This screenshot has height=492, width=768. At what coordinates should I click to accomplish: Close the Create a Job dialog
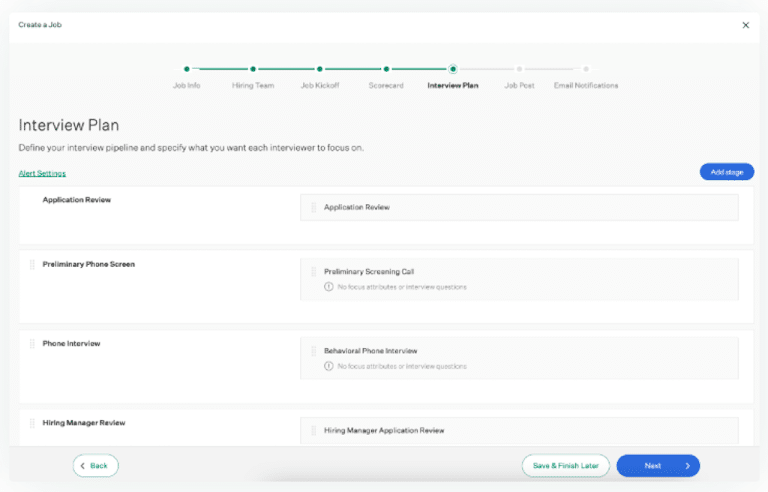[x=745, y=25]
